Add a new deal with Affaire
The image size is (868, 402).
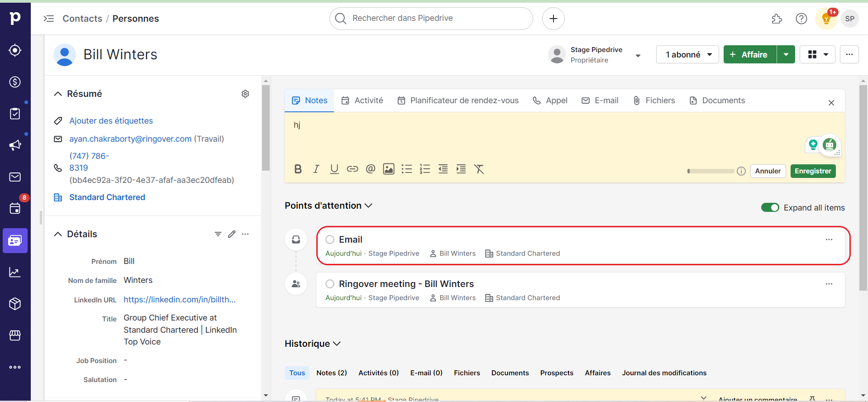750,55
